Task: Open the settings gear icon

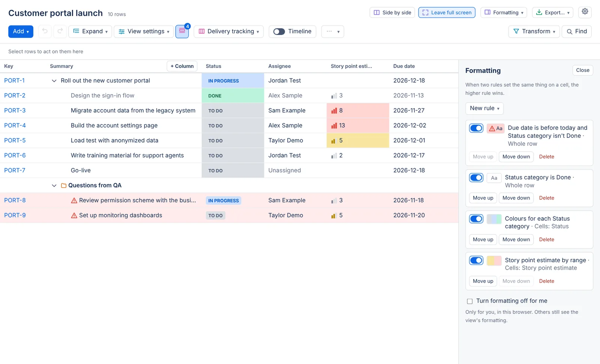Action: (585, 12)
